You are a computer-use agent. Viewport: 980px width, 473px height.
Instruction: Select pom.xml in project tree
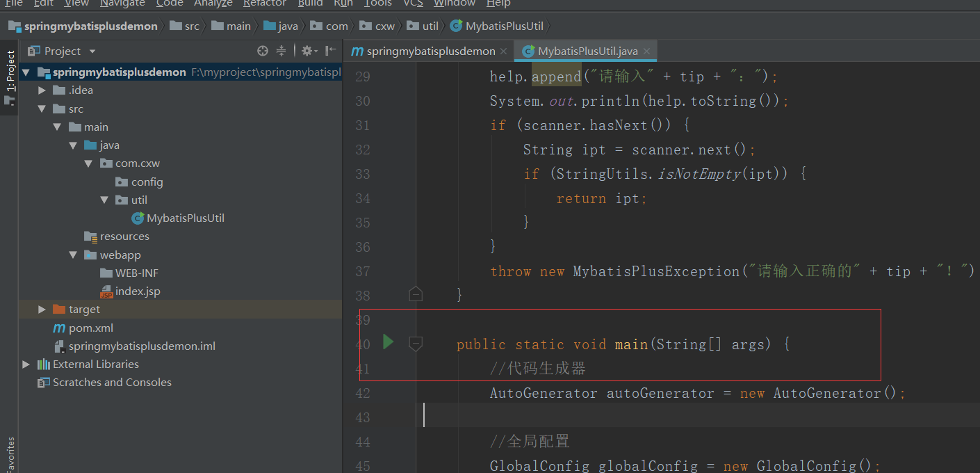[91, 328]
